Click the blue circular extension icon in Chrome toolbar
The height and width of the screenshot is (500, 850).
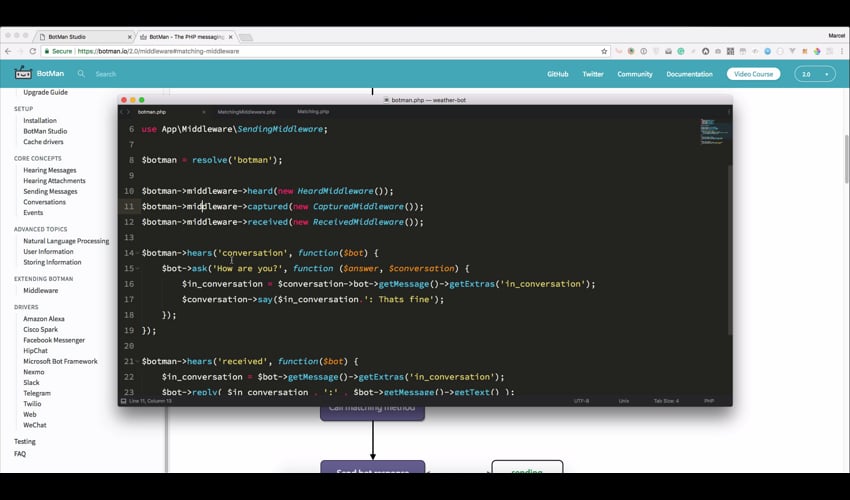pyautogui.click(x=768, y=51)
